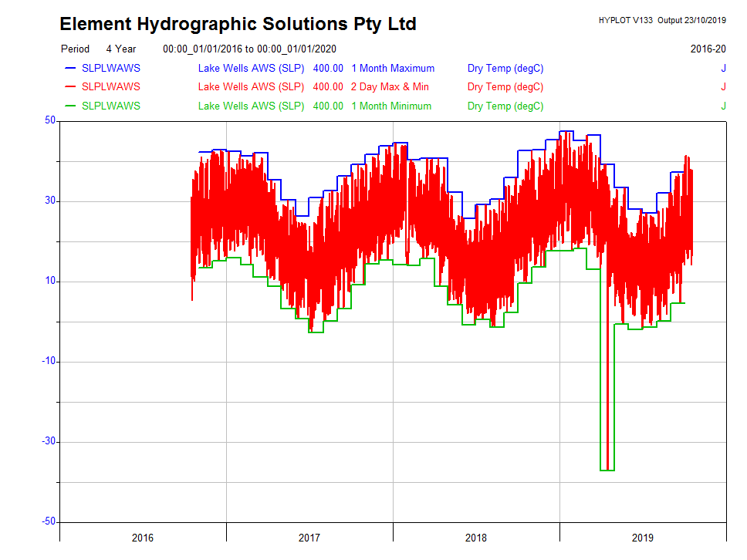
Task: Click the Element Hydrographic Solutions title
Action: click(238, 25)
